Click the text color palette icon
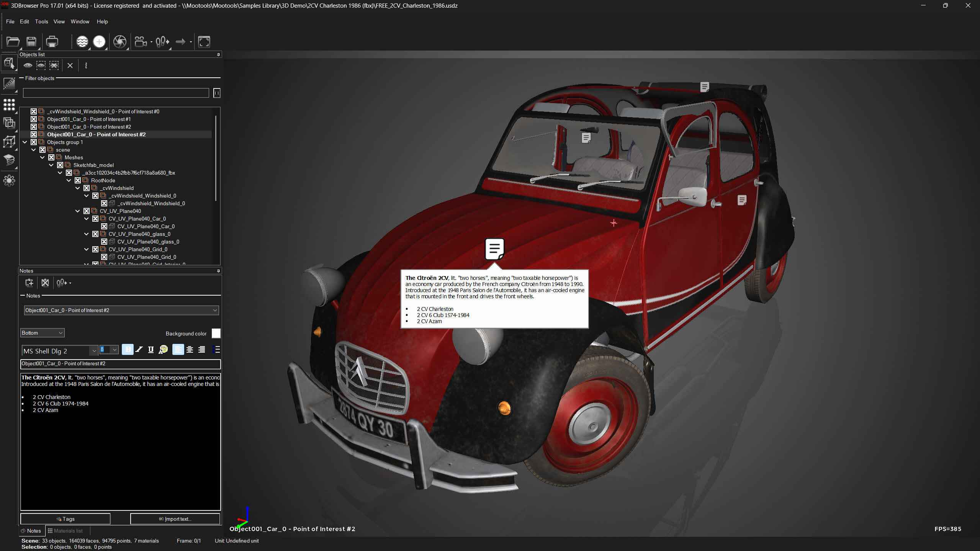980x551 pixels. coord(163,350)
